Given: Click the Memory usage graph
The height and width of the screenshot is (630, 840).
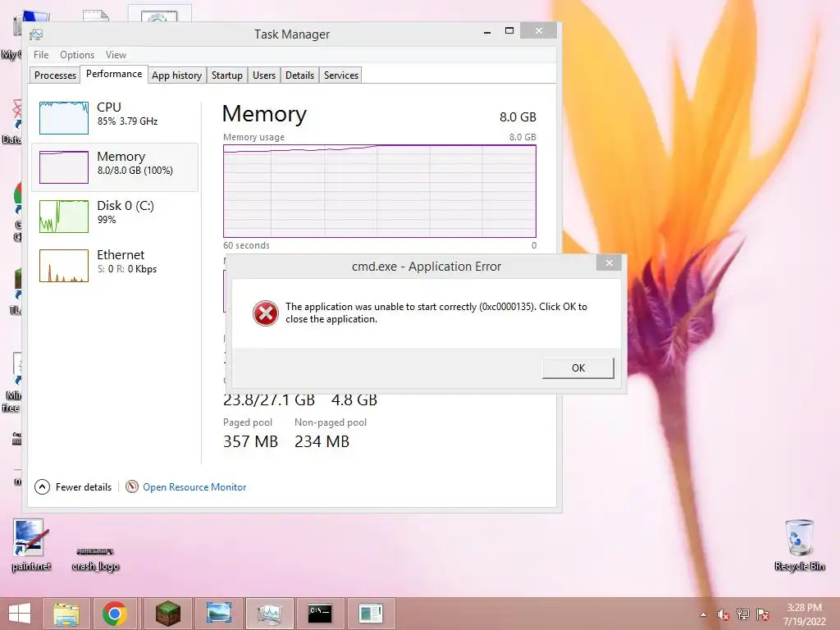Looking at the screenshot, I should coord(380,191).
